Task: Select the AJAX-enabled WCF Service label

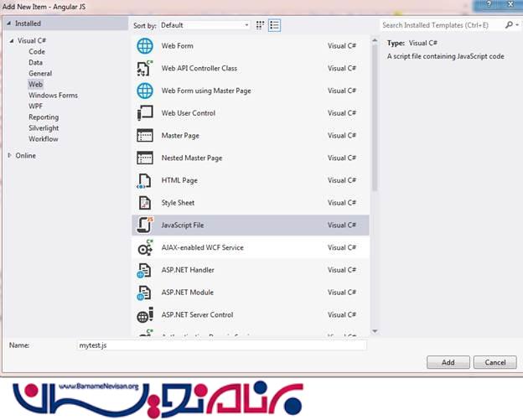Action: click(203, 247)
